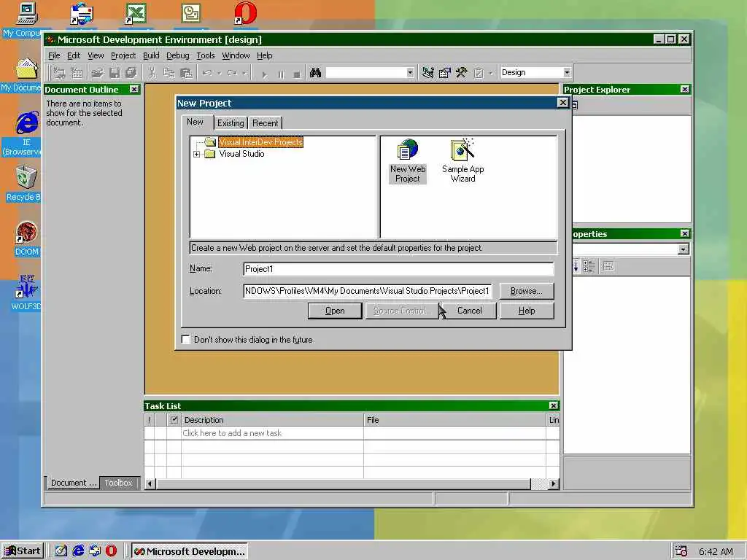Click the Task List scroll right arrow
This screenshot has height=560, width=747.
(553, 484)
